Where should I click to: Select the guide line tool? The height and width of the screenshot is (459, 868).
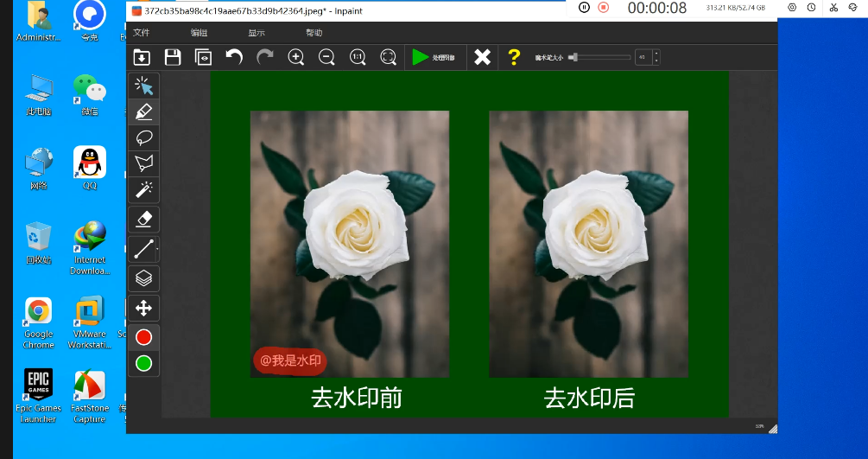[143, 249]
